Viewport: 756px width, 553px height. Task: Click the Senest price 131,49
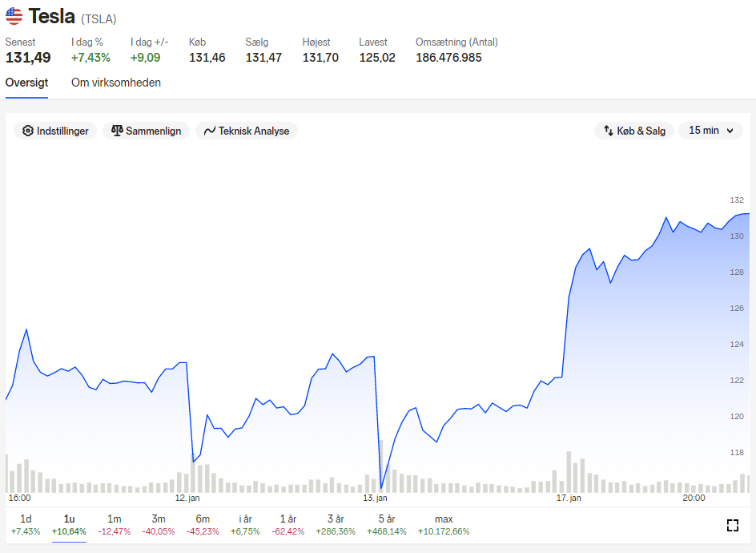click(28, 58)
